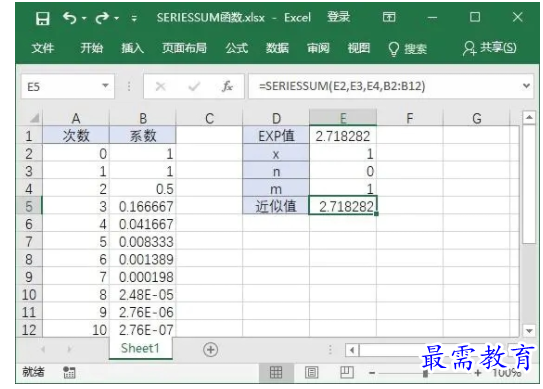Click the previous sheet navigation arrow
The width and height of the screenshot is (543, 389).
pos(43,349)
